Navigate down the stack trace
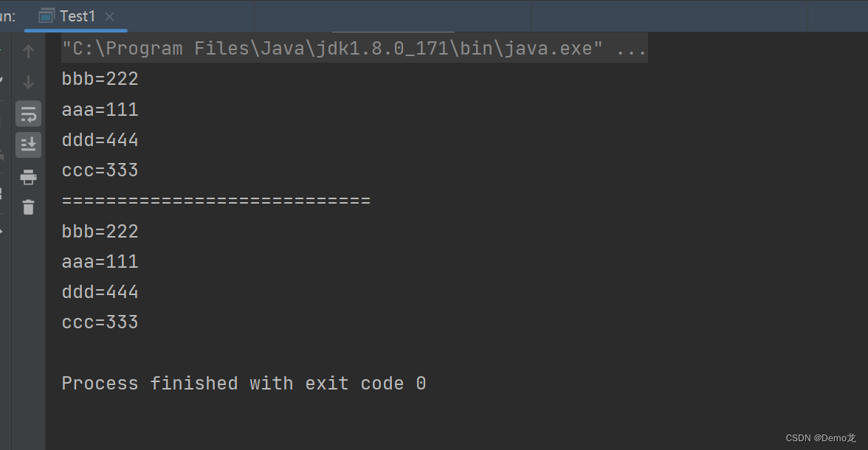This screenshot has height=450, width=868. click(x=28, y=81)
